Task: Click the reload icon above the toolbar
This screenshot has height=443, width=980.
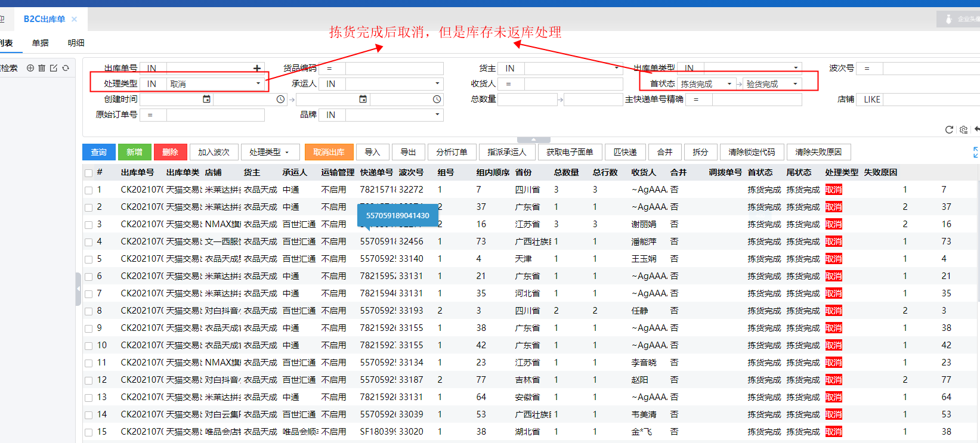Action: 949,129
